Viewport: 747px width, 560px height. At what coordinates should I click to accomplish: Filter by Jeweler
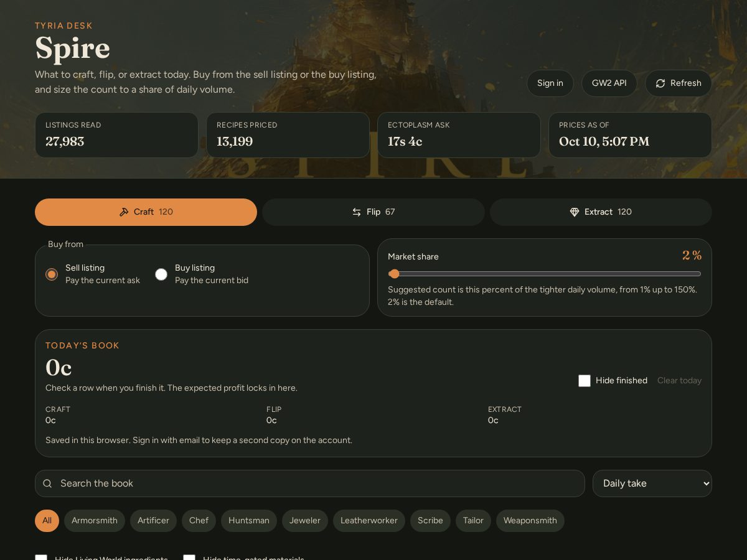tap(305, 521)
